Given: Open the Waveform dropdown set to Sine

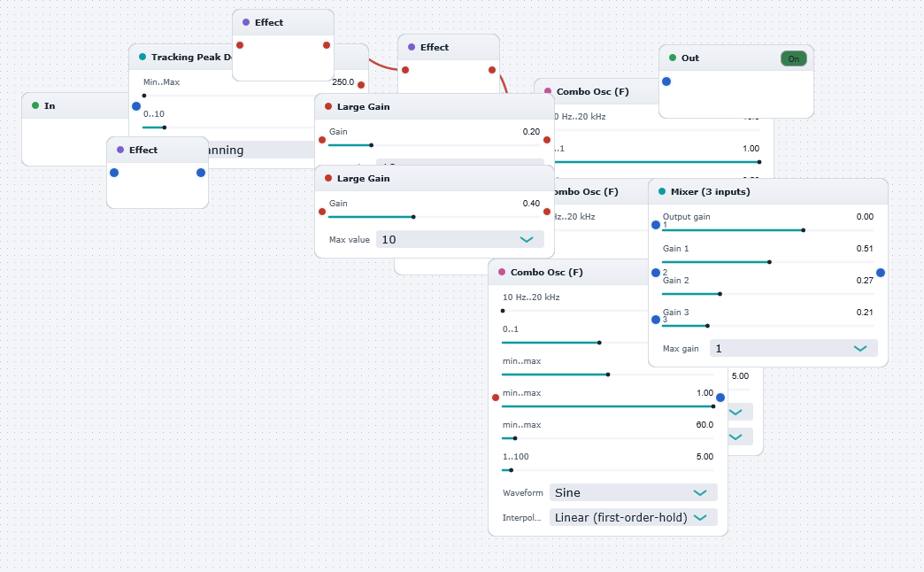Looking at the screenshot, I should pyautogui.click(x=633, y=492).
